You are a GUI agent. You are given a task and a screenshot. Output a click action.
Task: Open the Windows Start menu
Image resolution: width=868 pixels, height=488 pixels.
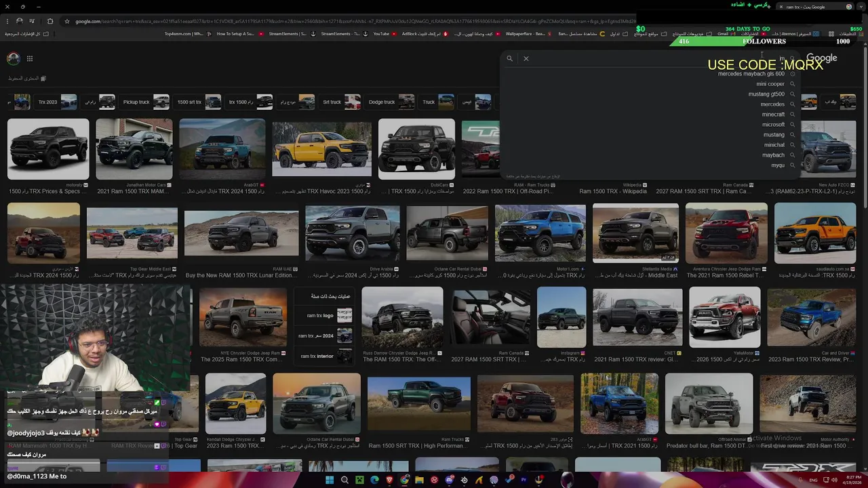coord(330,481)
